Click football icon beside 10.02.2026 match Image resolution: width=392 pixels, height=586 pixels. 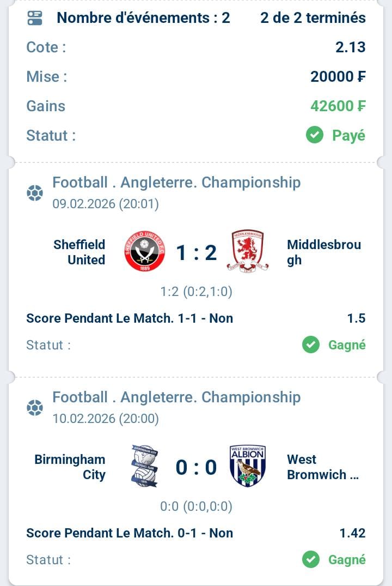(35, 408)
